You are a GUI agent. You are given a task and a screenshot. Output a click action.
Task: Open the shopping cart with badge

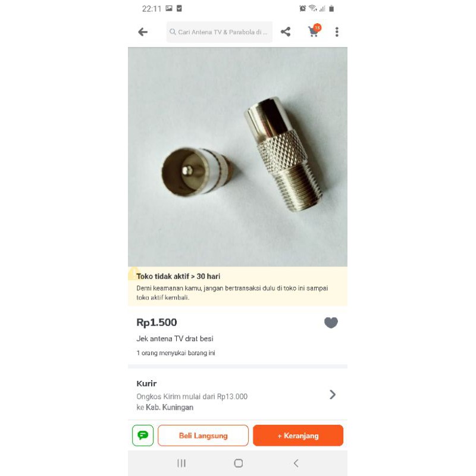coord(315,31)
